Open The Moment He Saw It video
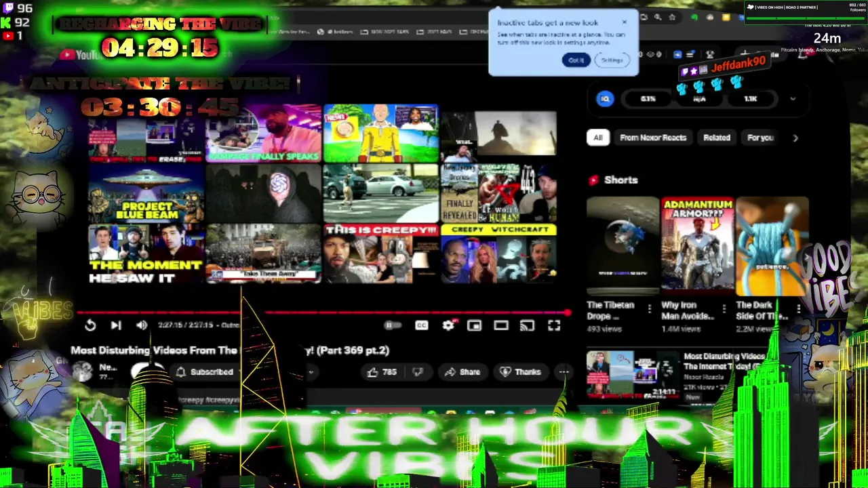 point(146,253)
